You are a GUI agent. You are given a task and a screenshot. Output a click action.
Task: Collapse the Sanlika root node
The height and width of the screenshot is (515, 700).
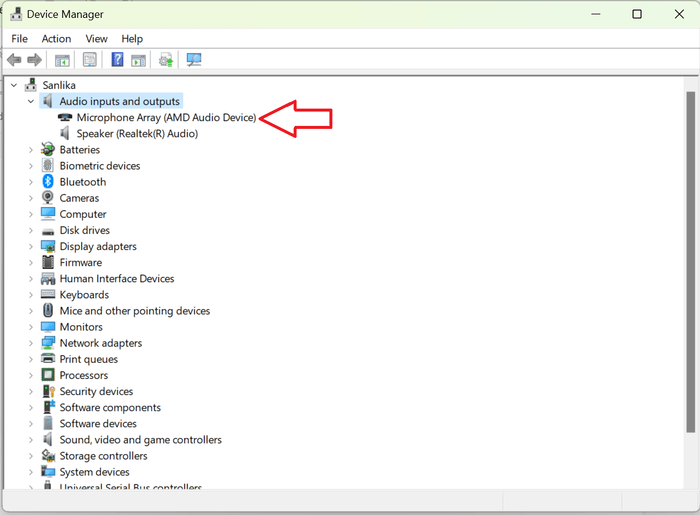(x=14, y=85)
